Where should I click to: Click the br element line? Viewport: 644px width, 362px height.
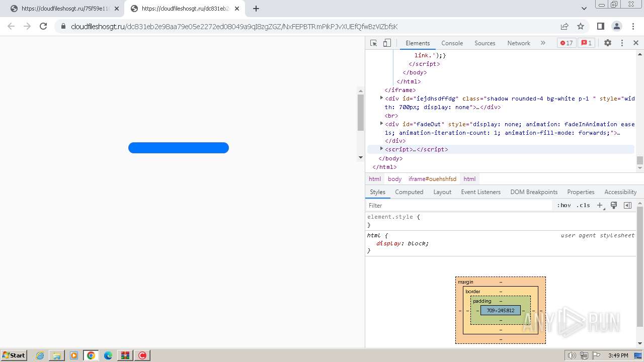(391, 116)
